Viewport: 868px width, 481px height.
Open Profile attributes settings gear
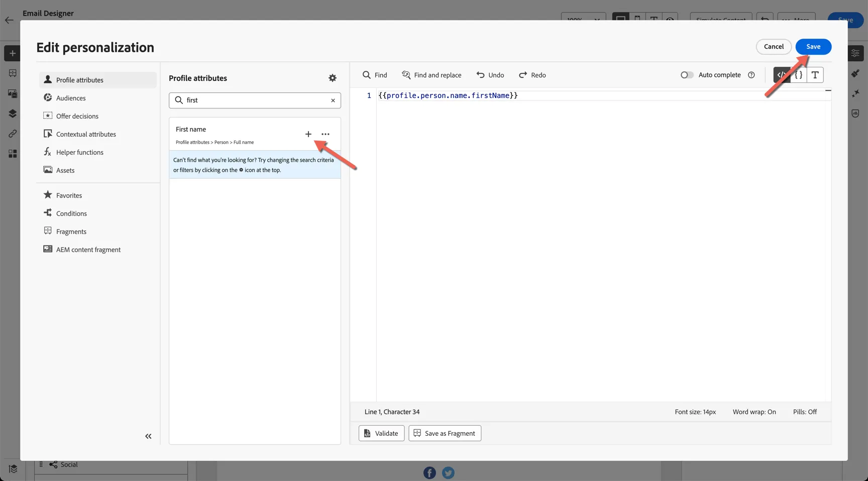pyautogui.click(x=333, y=78)
